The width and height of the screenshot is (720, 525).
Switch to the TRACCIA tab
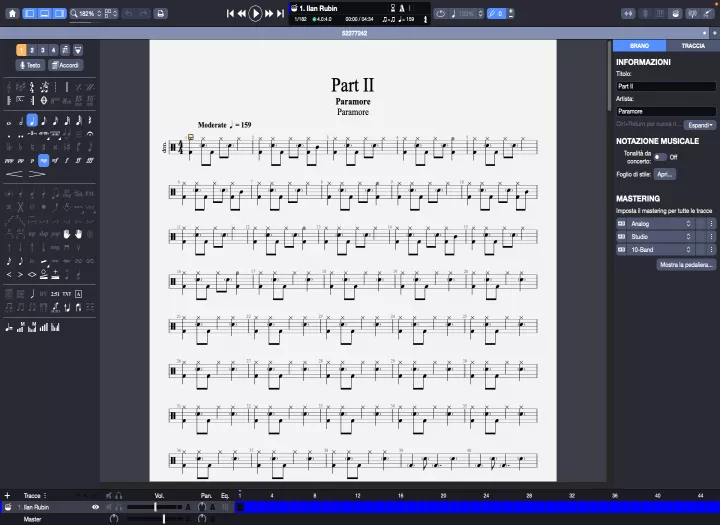[x=693, y=45]
